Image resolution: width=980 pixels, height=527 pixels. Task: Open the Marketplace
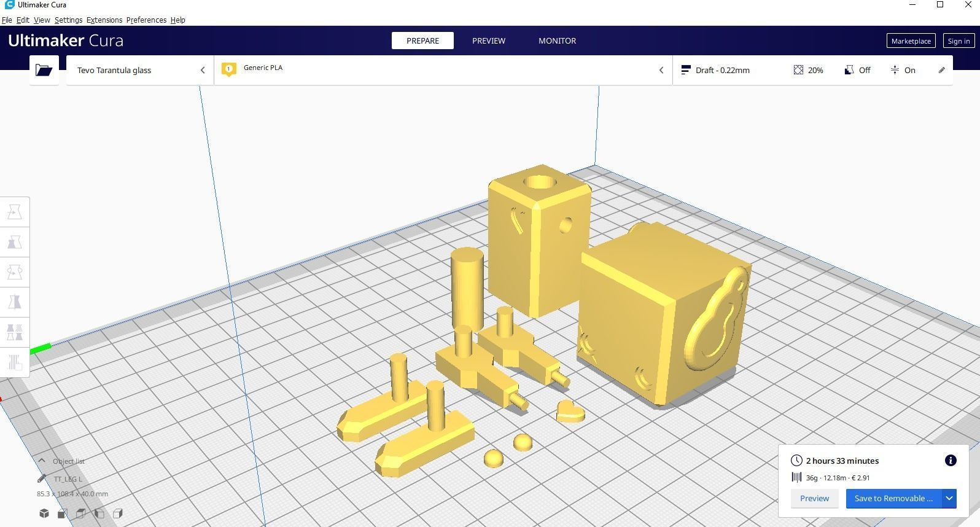[911, 41]
